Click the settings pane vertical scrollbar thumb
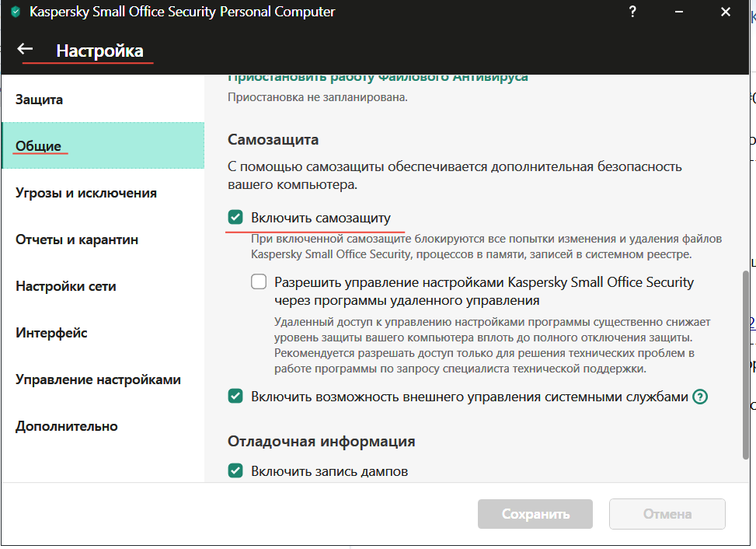Screen dimensions: 756x549 click(746, 365)
